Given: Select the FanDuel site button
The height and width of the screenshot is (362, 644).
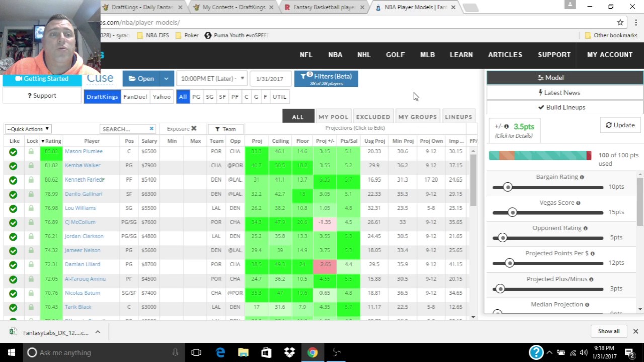Looking at the screenshot, I should tap(135, 97).
